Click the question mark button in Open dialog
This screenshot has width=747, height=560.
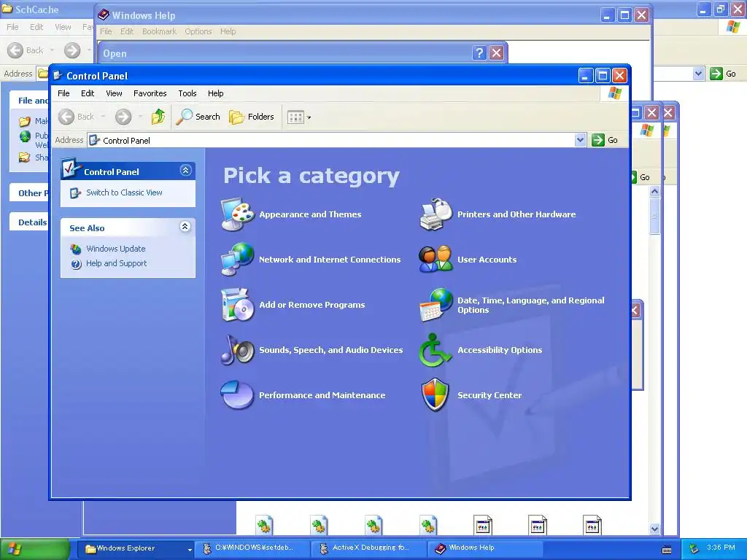point(479,52)
